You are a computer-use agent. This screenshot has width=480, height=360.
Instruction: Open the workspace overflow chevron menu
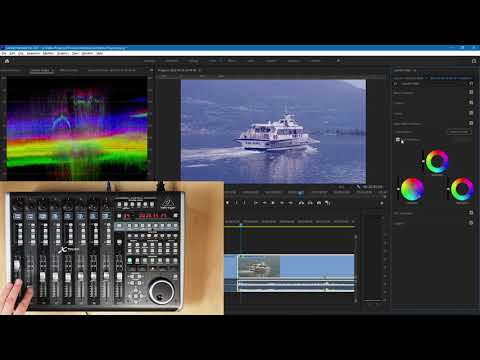338,61
